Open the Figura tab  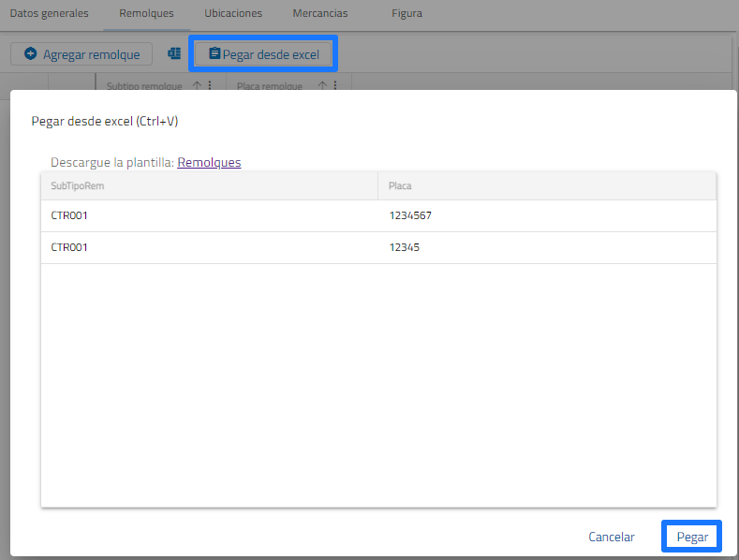coord(406,13)
